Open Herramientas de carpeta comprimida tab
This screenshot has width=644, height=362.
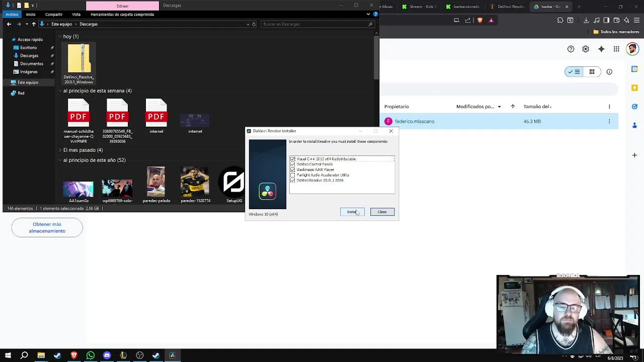(x=122, y=15)
